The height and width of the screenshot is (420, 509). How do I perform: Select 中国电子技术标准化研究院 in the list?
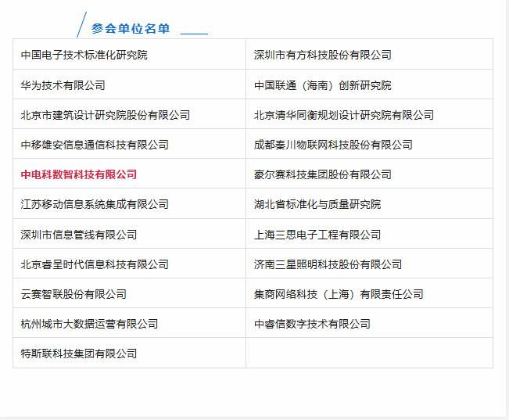coord(84,55)
